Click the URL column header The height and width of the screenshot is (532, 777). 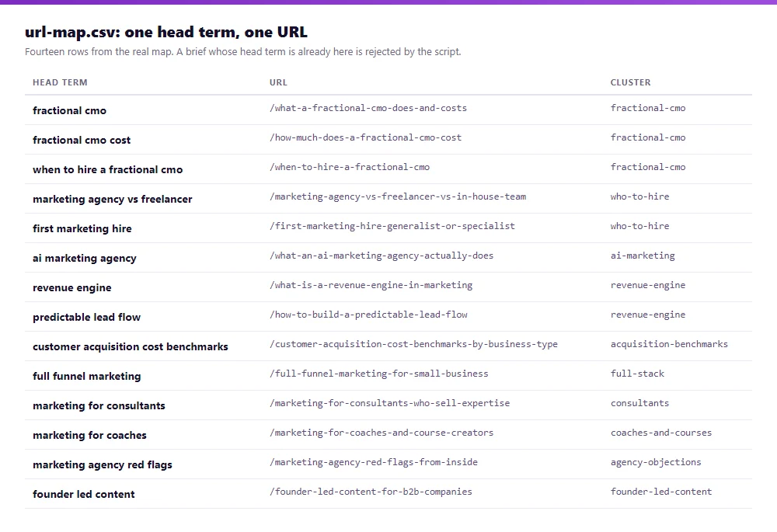click(x=278, y=82)
